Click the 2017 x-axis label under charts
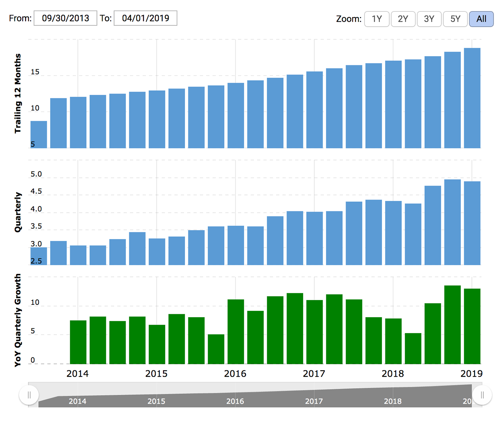The height and width of the screenshot is (421, 504). (314, 374)
